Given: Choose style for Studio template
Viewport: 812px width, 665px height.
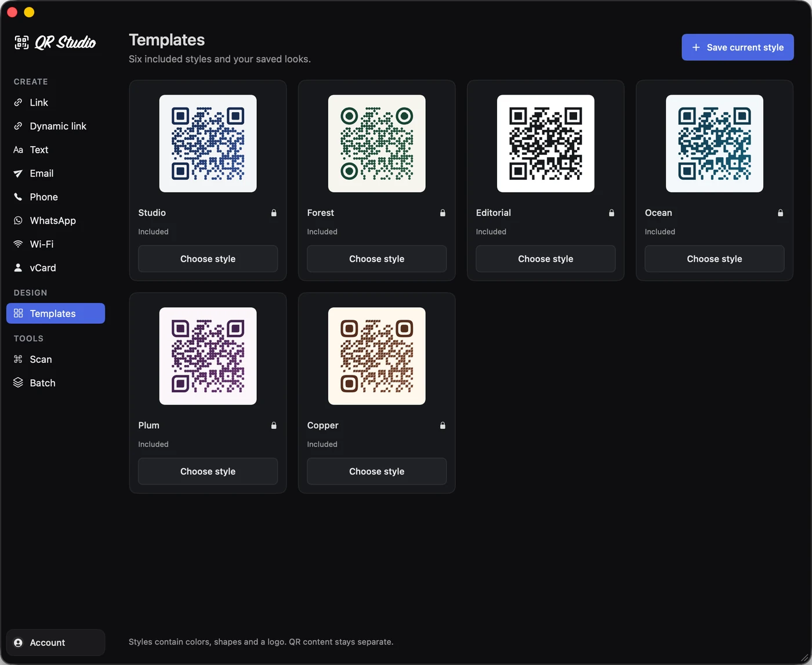Looking at the screenshot, I should (208, 259).
